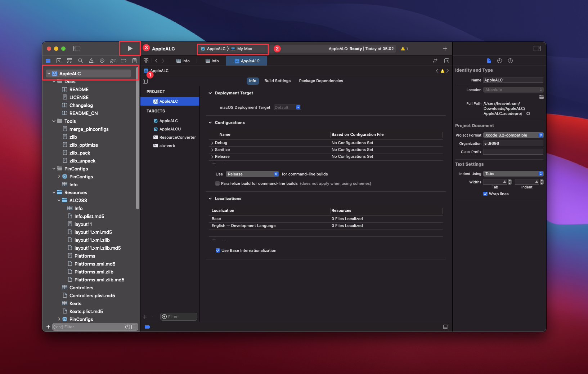Select the Quick Help inspector icon
The height and width of the screenshot is (374, 588).
coord(510,61)
